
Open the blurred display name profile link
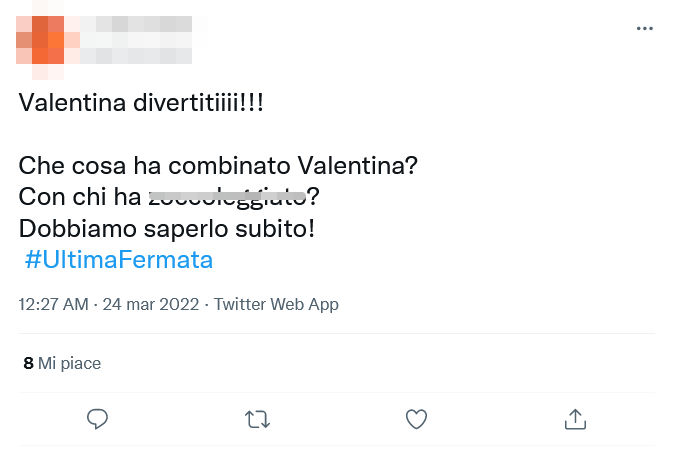pyautogui.click(x=135, y=25)
